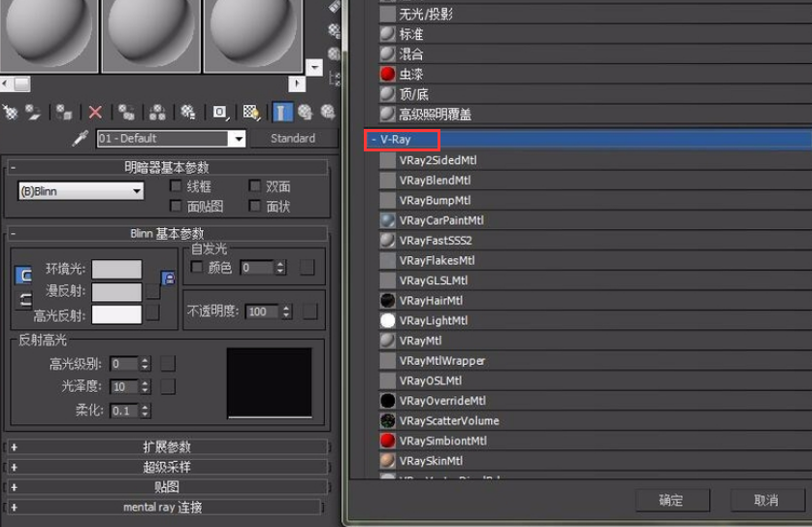Click the 环境光 color swatch

(116, 270)
